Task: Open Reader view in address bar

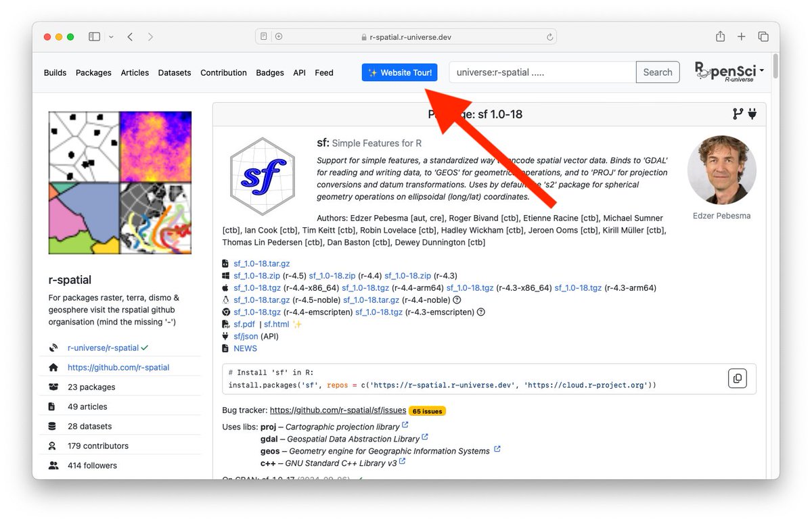Action: coord(264,37)
